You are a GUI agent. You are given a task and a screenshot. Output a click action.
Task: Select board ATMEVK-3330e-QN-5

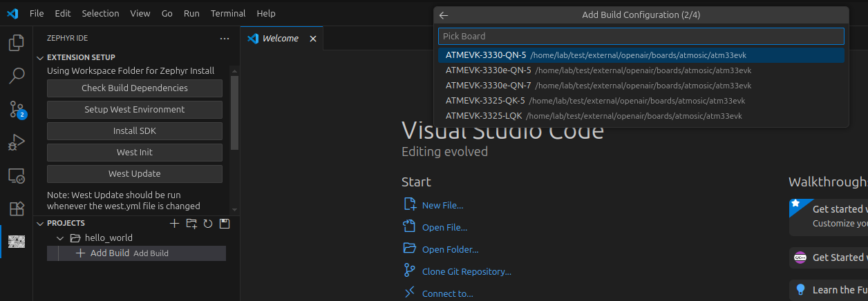[x=641, y=70]
